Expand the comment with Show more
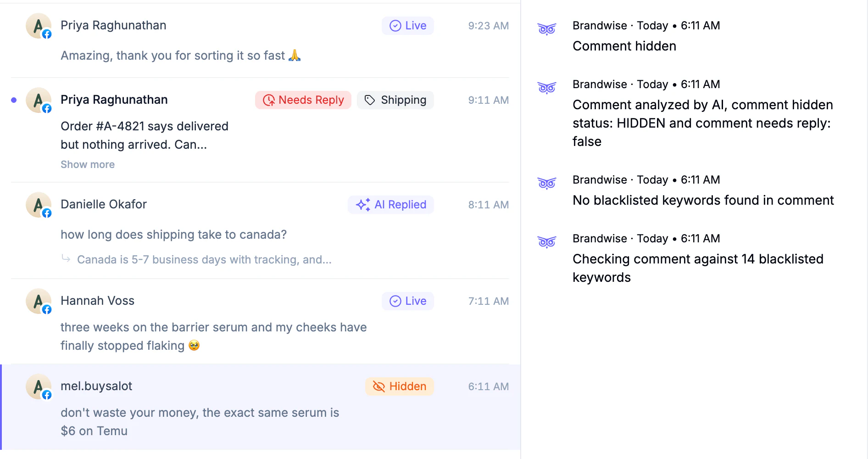Viewport: 868px width, 459px height. tap(88, 164)
